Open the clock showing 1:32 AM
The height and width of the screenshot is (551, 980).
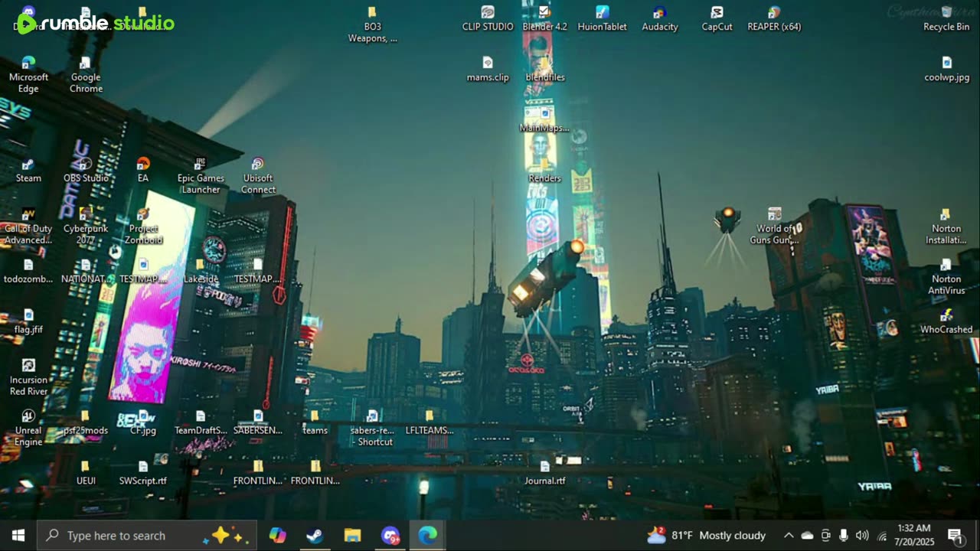pyautogui.click(x=913, y=534)
